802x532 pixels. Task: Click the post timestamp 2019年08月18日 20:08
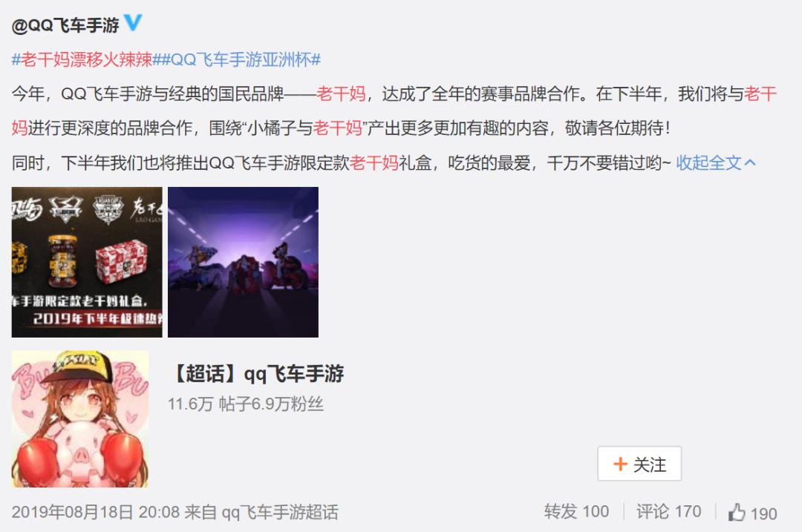(96, 512)
